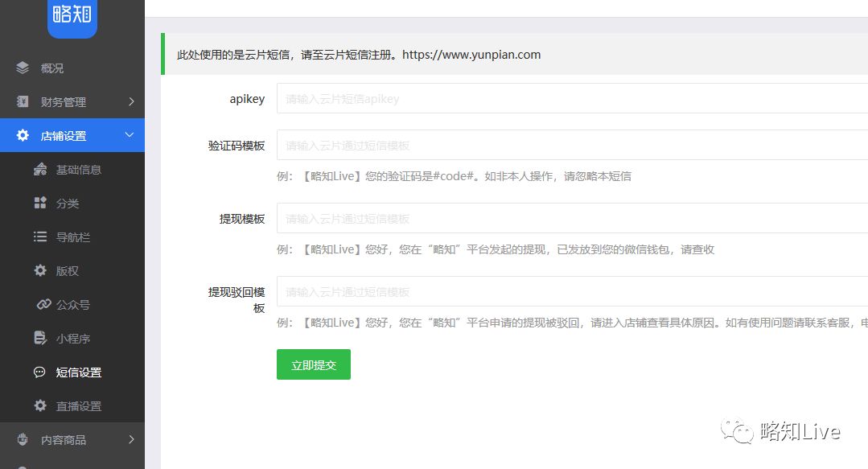Image resolution: width=868 pixels, height=469 pixels.
Task: Click the 内容商品 icon
Action: [x=23, y=439]
